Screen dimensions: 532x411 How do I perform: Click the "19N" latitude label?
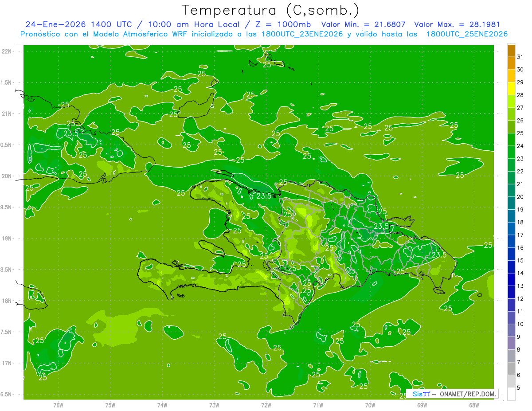pyautogui.click(x=7, y=239)
